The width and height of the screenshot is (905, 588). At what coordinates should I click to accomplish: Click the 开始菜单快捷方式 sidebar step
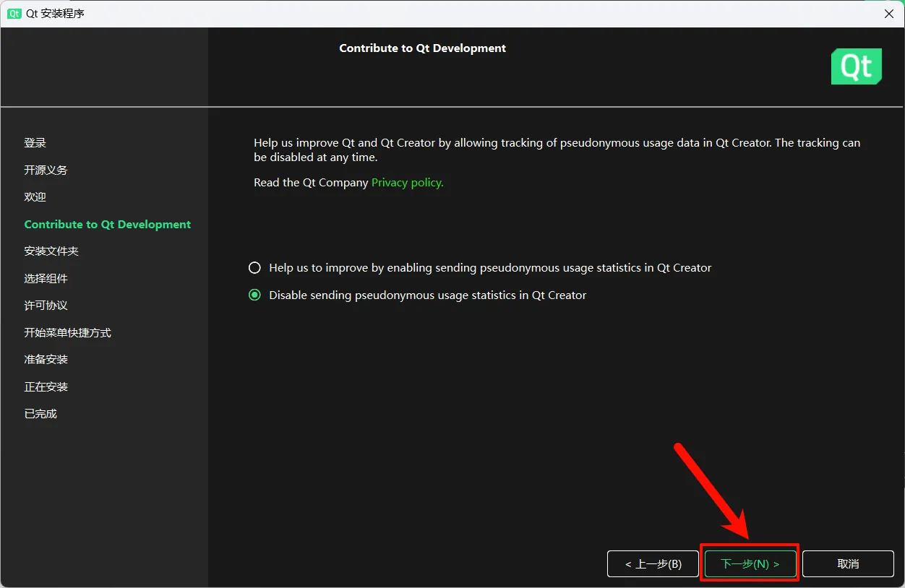click(x=67, y=333)
